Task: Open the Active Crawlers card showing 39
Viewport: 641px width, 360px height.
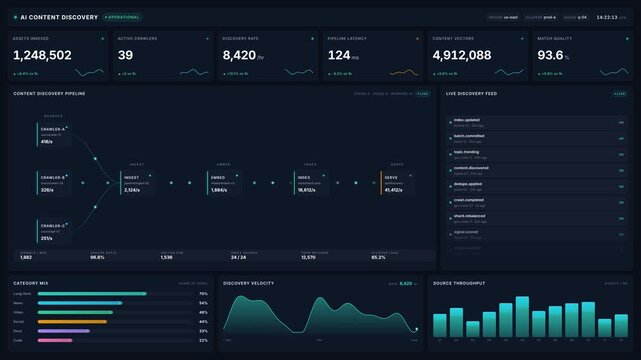Action: tap(163, 56)
